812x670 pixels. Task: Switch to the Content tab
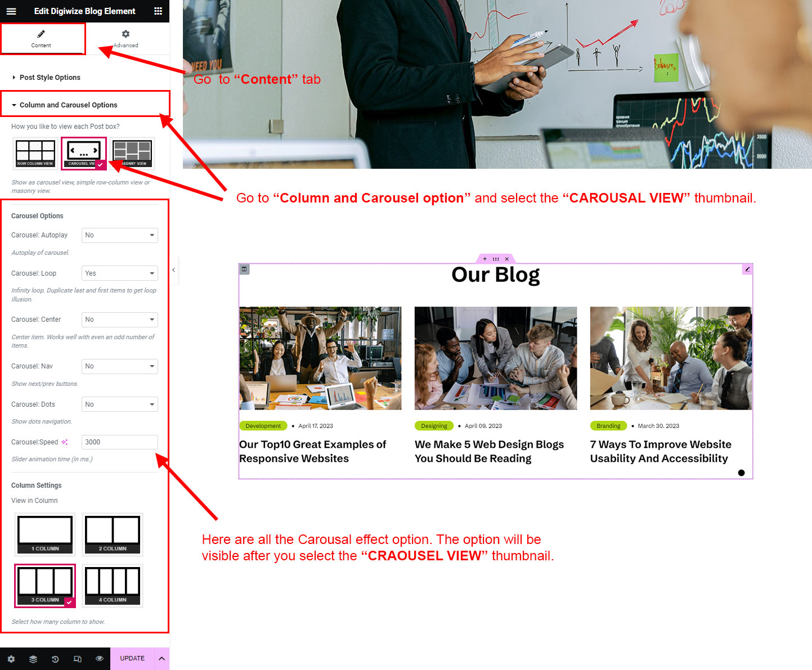pyautogui.click(x=41, y=39)
